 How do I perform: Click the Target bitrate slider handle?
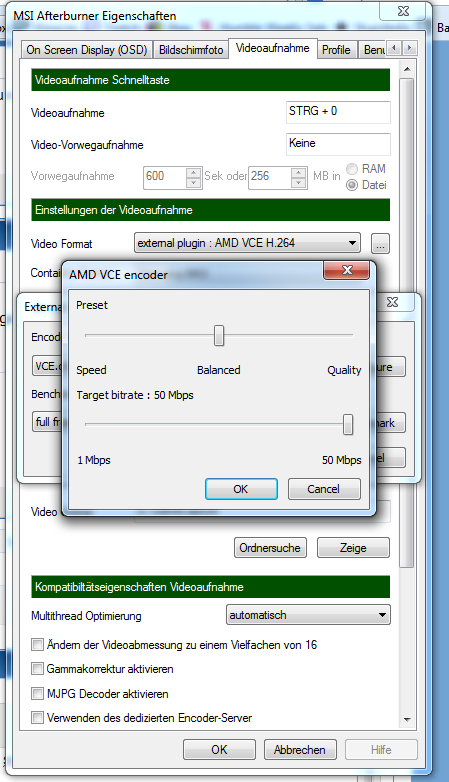[348, 424]
